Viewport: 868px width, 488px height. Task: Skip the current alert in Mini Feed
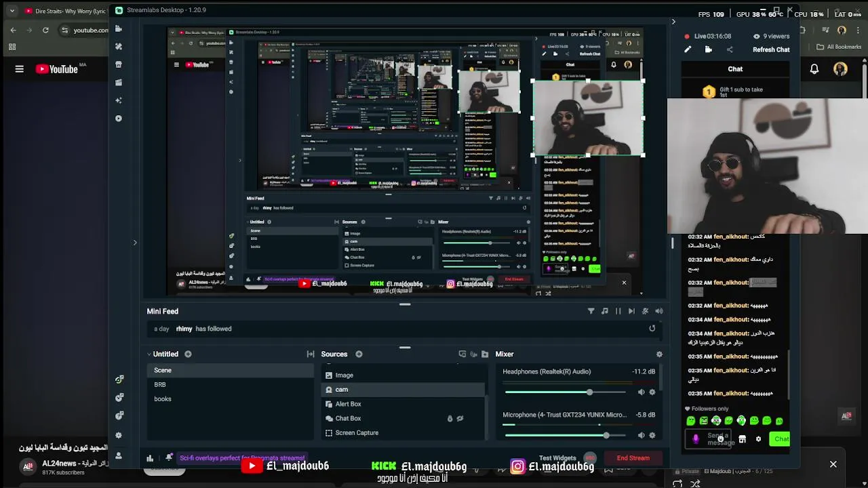tap(631, 311)
